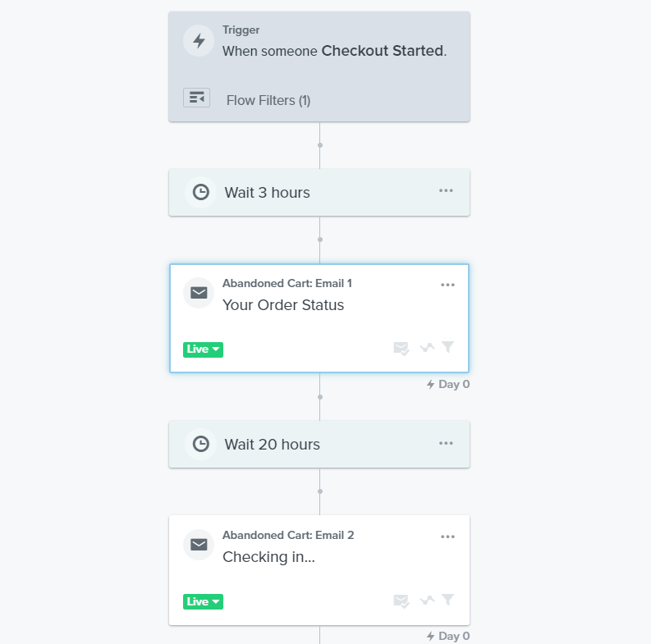651x644 pixels.
Task: Click the filter funnel icon on Email 2
Action: click(448, 600)
